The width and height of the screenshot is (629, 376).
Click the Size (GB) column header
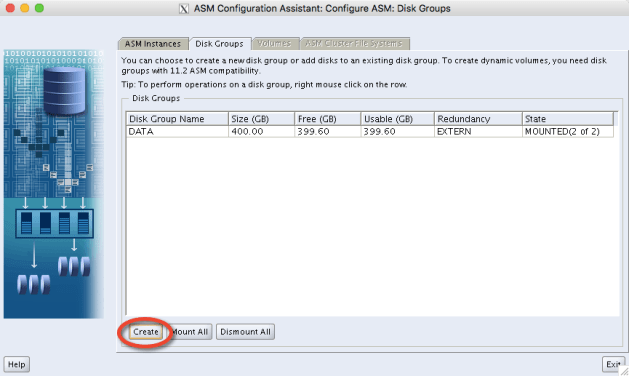coord(261,119)
